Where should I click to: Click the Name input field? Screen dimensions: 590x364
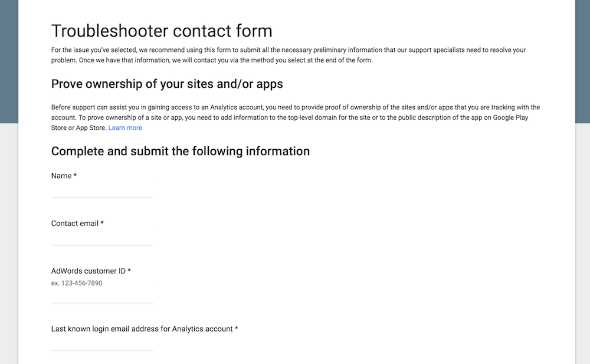click(102, 191)
